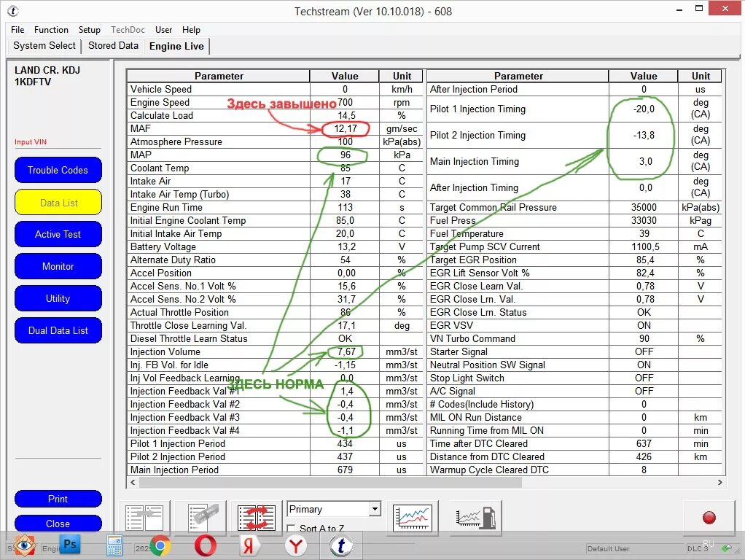Viewport: 745px width, 560px height.
Task: Click the Trouble Codes button
Action: [58, 170]
